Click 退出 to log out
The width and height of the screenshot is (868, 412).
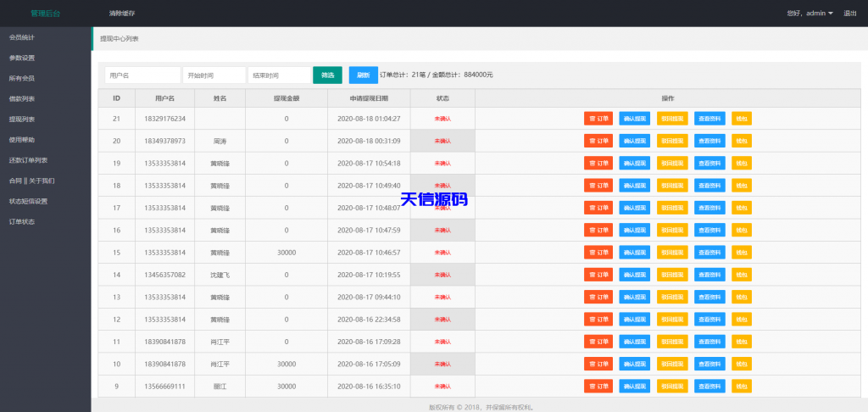[x=849, y=14]
